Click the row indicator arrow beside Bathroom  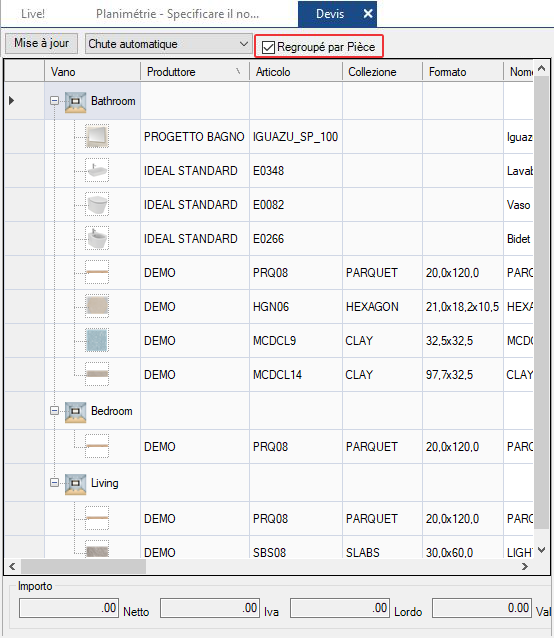pyautogui.click(x=11, y=101)
